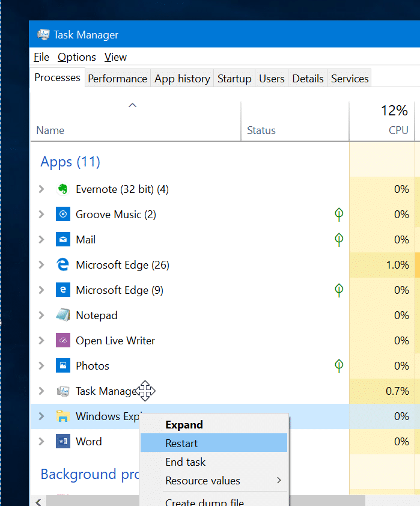Click the leaf icon for Microsoft Edge (9)
The width and height of the screenshot is (420, 506).
click(x=339, y=290)
